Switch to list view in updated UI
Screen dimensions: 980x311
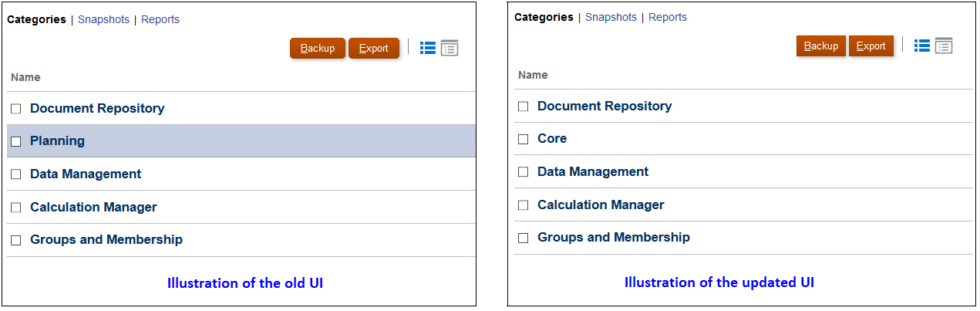pos(922,46)
